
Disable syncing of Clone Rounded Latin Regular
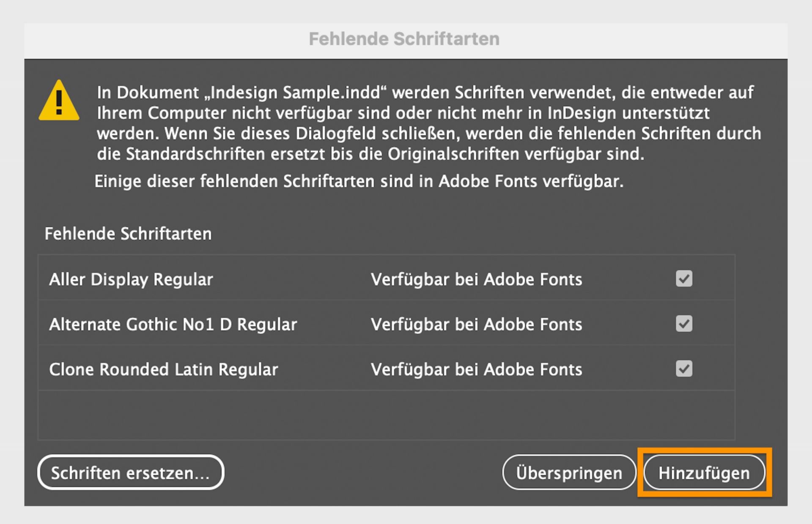click(684, 368)
